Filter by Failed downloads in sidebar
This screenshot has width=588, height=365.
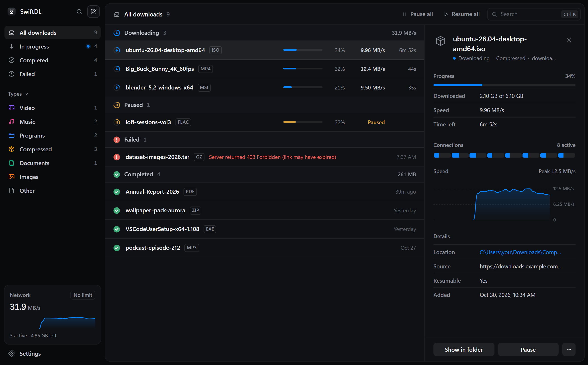pos(52,74)
